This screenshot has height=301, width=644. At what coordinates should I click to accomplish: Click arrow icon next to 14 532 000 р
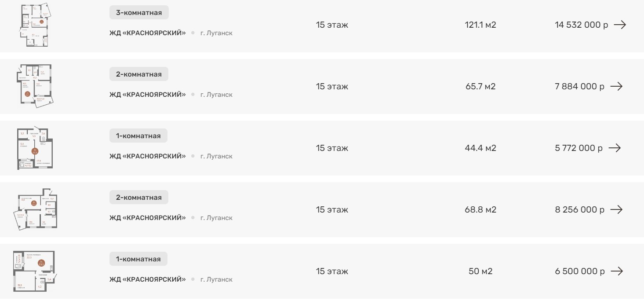pyautogui.click(x=620, y=25)
